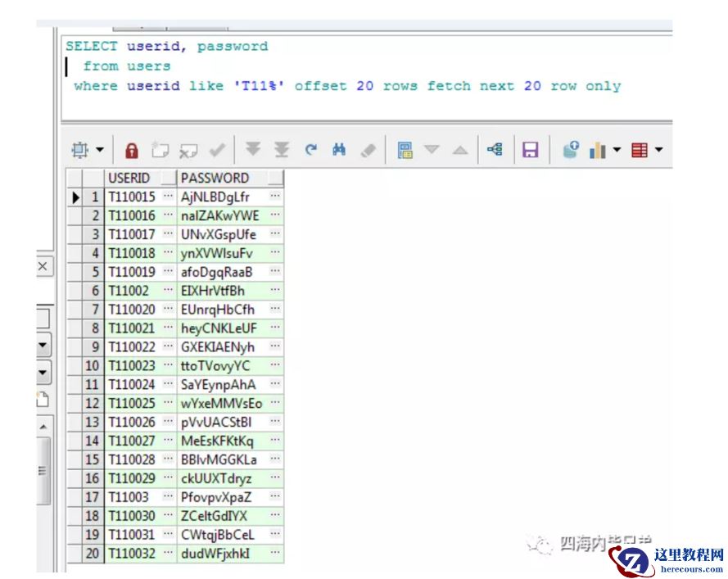728x579 pixels.
Task: Fetch the last page of rows
Action: [282, 150]
